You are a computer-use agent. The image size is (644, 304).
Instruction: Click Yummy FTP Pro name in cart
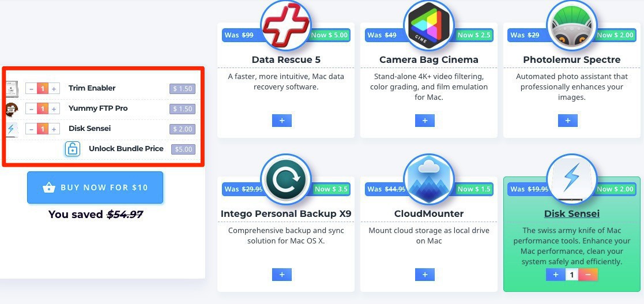[98, 108]
